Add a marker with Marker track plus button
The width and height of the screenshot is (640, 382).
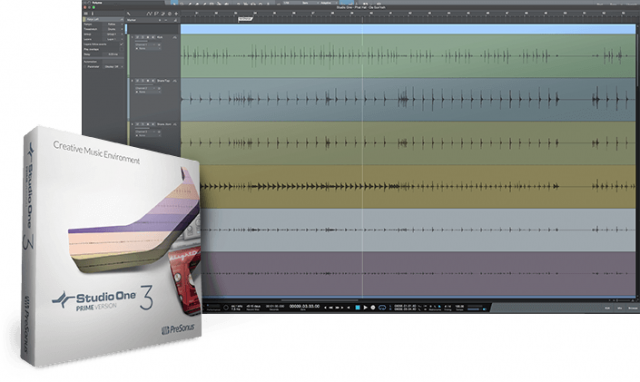160,20
